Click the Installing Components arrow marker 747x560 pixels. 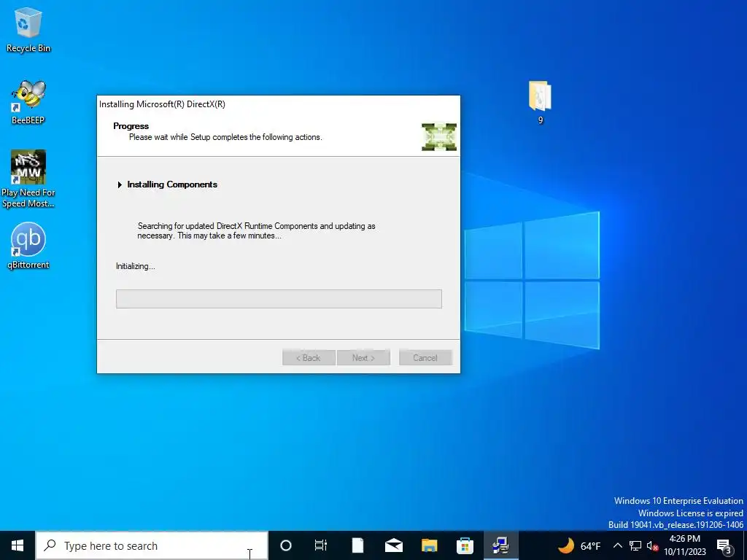[120, 184]
